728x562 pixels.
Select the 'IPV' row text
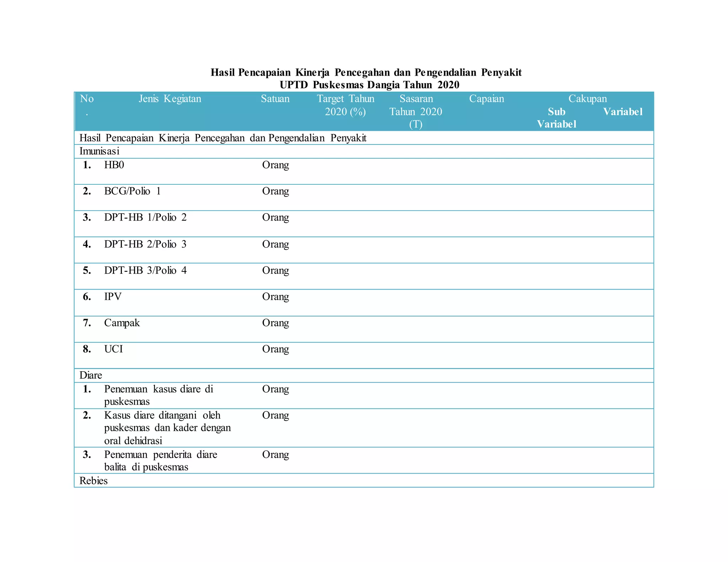pyautogui.click(x=113, y=297)
